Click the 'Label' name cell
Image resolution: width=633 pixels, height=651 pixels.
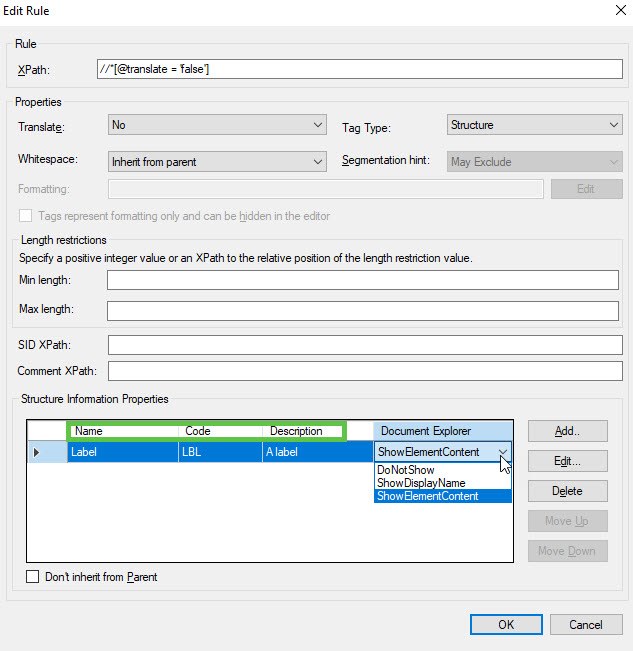point(123,452)
